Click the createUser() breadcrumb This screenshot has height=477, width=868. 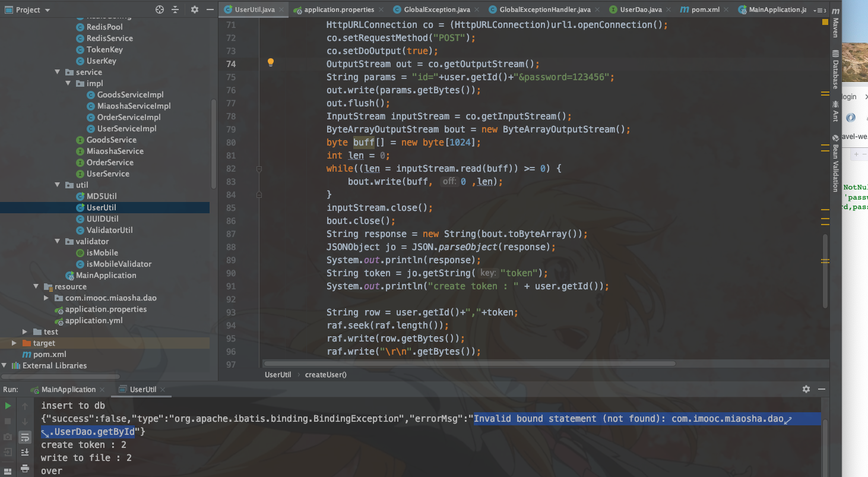tap(325, 374)
